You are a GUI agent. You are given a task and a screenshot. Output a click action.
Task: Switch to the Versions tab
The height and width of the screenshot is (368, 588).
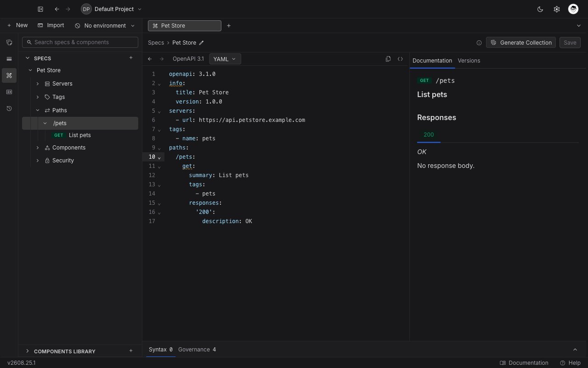tap(469, 61)
